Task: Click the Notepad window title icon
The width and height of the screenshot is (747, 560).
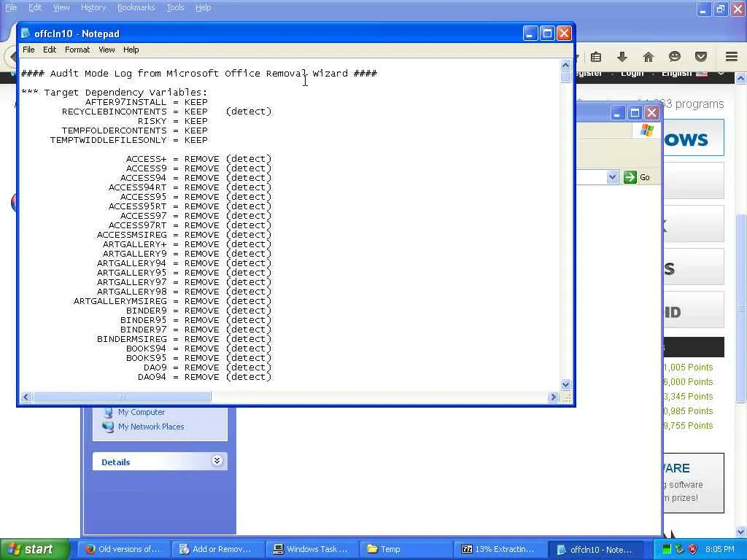Action: [x=26, y=34]
